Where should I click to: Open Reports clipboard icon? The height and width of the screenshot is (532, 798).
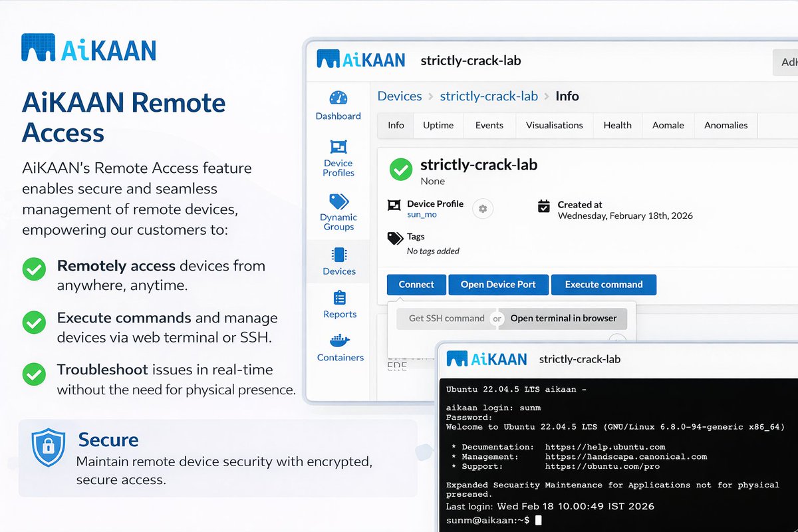[x=339, y=297]
